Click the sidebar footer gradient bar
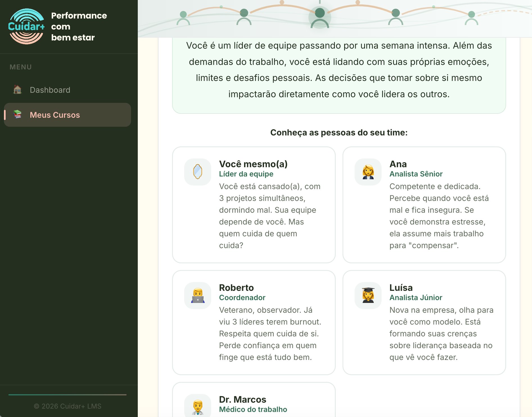Viewport: 532px width, 417px height. (67, 395)
